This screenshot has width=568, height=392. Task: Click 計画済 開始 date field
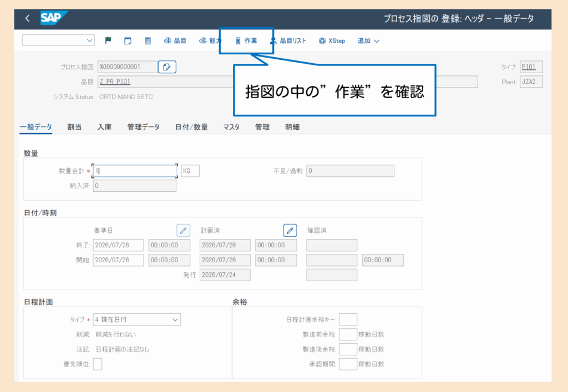tap(225, 260)
